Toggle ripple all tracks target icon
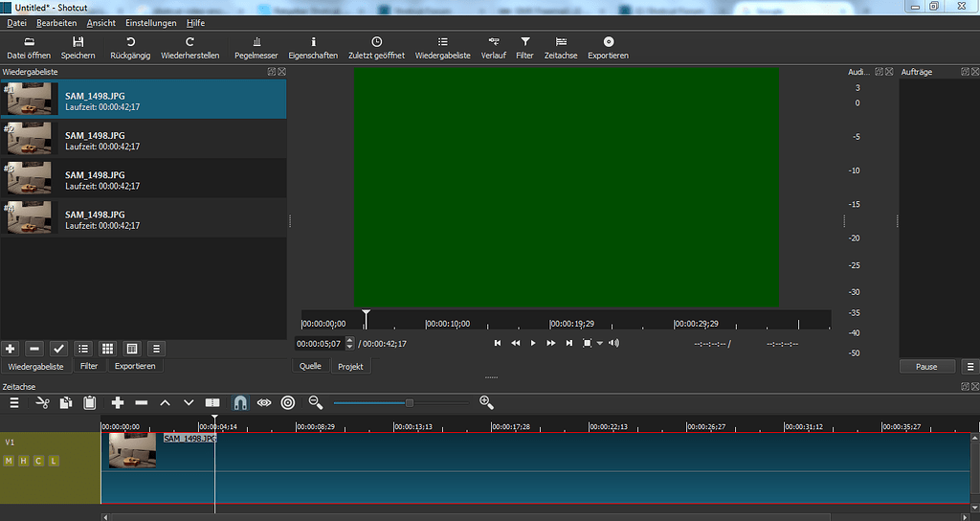 tap(288, 403)
